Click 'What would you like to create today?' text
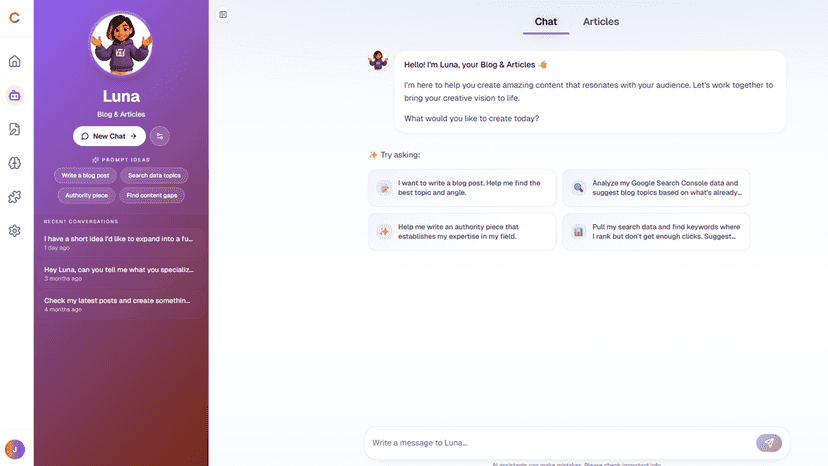828x466 pixels. pyautogui.click(x=472, y=118)
